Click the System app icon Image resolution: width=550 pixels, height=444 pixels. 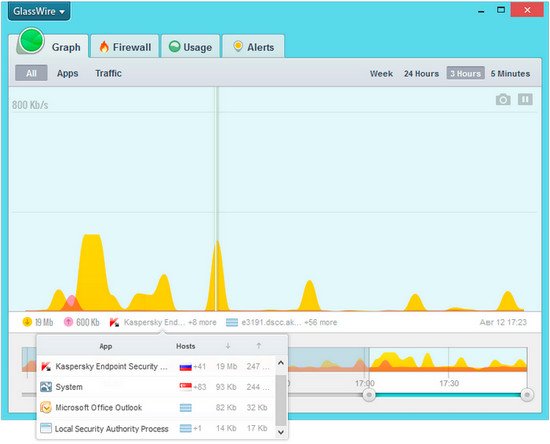click(x=46, y=387)
